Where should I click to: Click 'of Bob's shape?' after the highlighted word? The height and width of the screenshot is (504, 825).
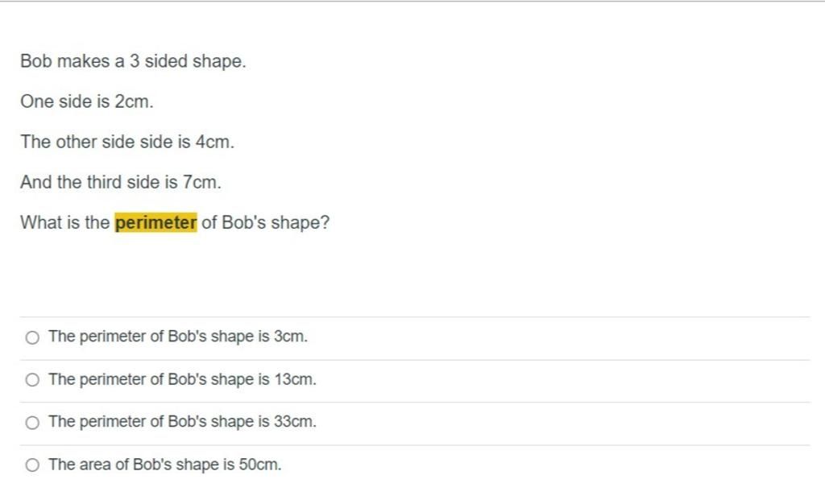[266, 223]
